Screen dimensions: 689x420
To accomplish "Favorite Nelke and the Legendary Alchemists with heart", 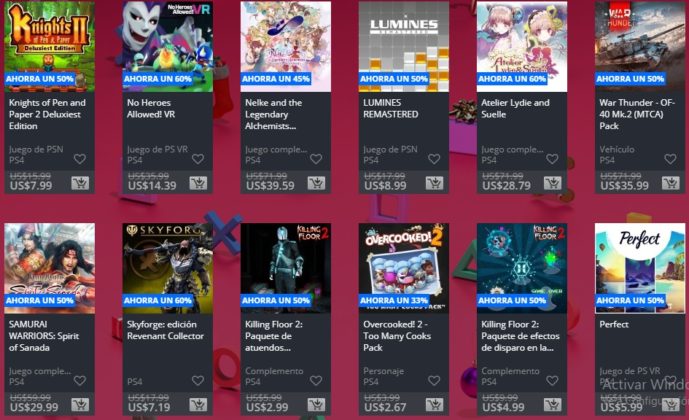I will [316, 159].
